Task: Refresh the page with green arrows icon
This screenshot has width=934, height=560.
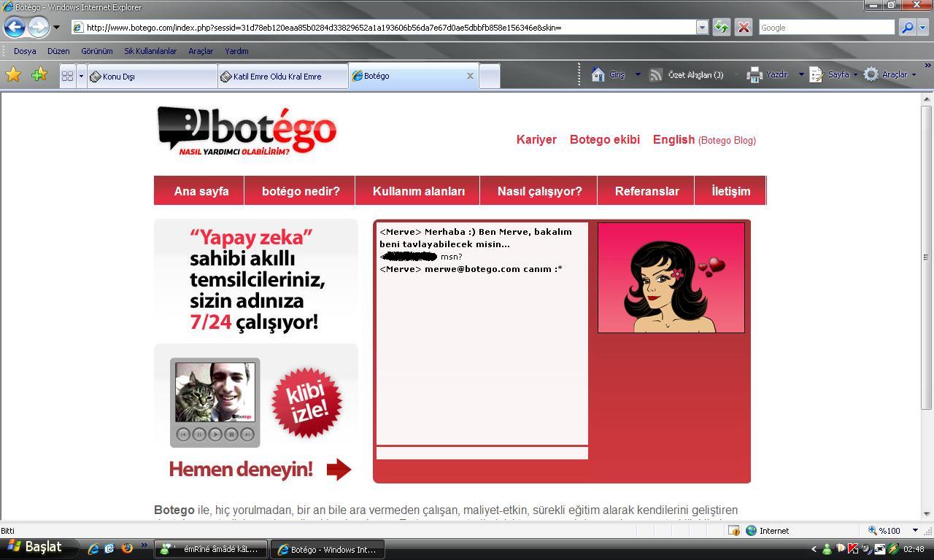Action: coord(721,27)
